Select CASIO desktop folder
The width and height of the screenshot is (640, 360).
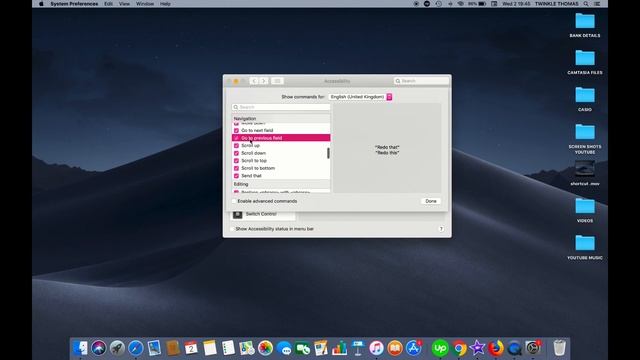[585, 99]
